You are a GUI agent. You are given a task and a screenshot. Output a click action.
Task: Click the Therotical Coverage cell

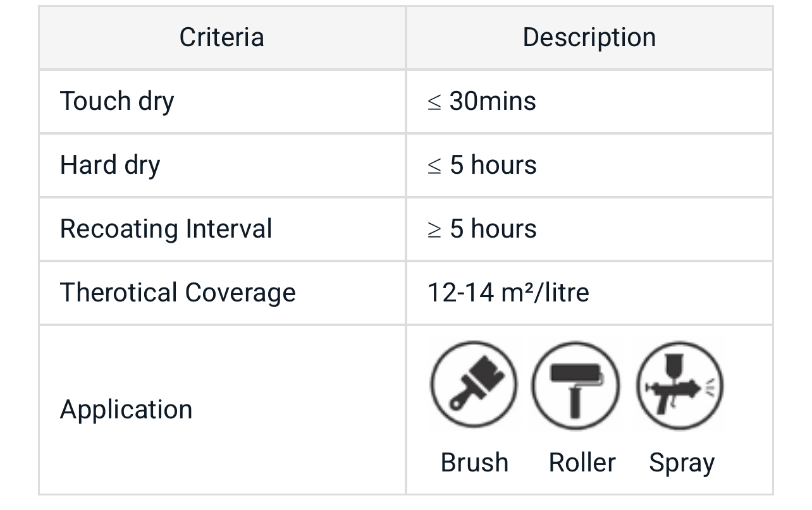click(x=178, y=293)
